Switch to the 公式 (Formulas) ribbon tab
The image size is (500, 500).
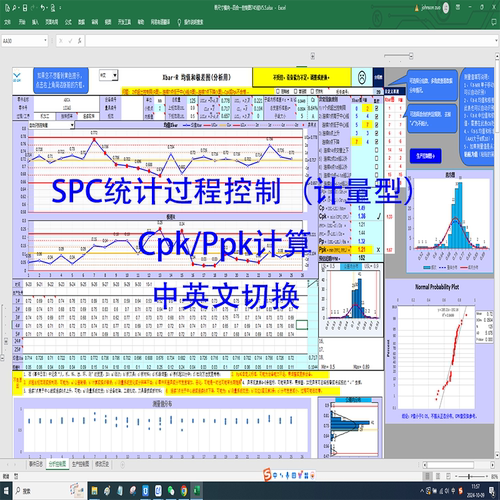68,22
